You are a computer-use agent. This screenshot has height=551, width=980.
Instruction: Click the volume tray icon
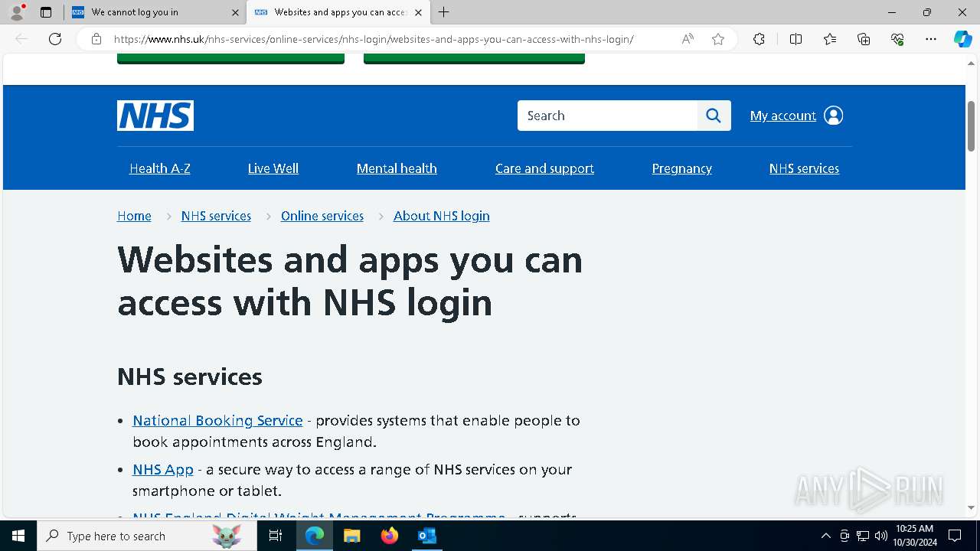881,536
